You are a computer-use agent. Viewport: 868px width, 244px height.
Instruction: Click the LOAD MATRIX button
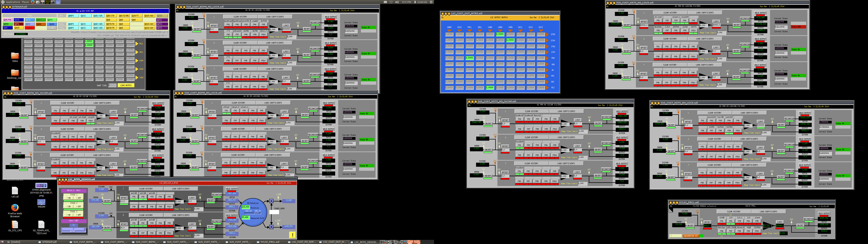point(126,86)
